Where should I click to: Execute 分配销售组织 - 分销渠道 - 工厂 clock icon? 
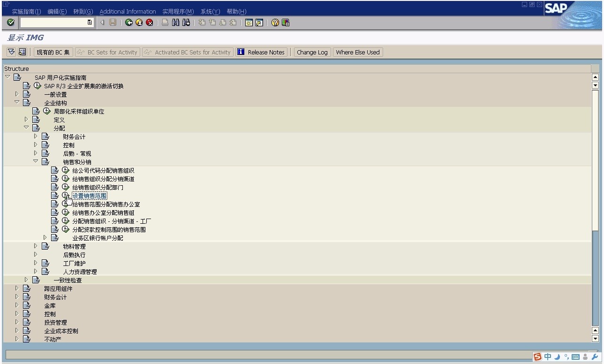(x=66, y=221)
